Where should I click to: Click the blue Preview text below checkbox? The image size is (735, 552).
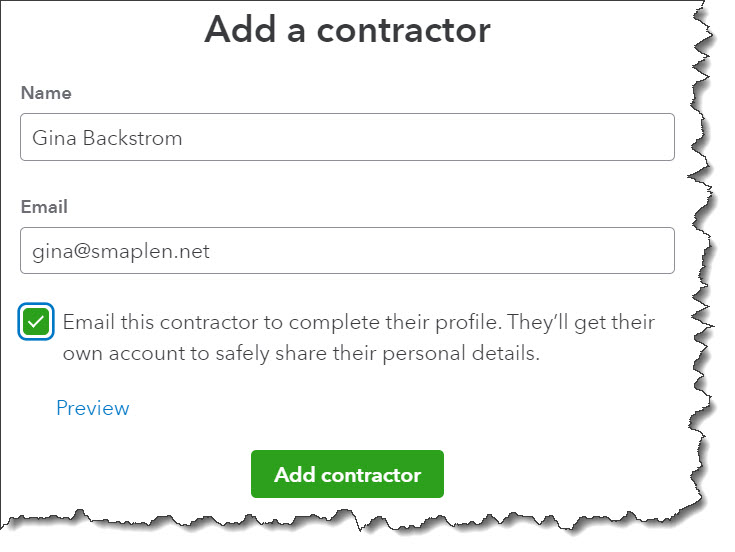(93, 408)
